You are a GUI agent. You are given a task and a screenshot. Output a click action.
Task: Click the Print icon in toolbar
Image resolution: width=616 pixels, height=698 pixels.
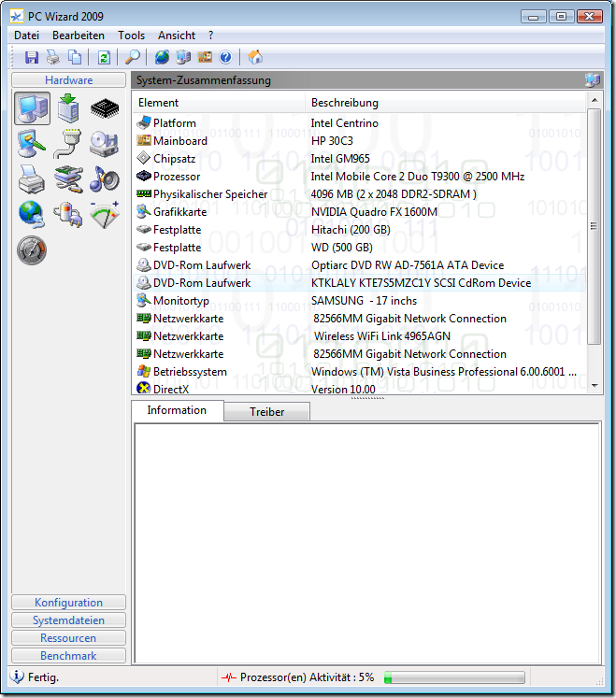pos(53,57)
